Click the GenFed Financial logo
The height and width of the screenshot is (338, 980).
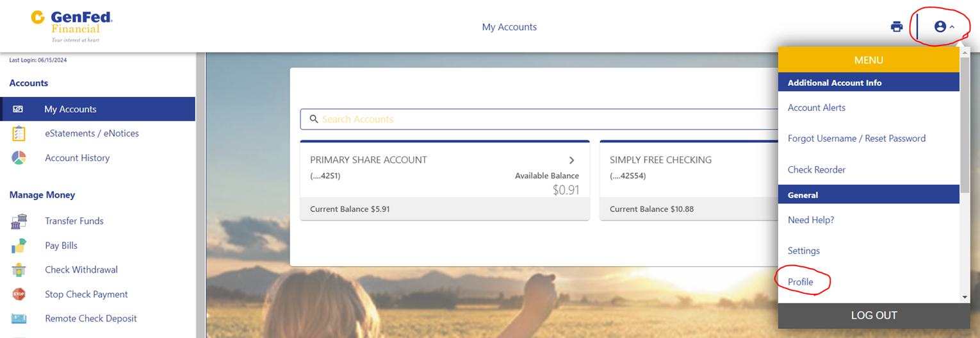pyautogui.click(x=72, y=26)
